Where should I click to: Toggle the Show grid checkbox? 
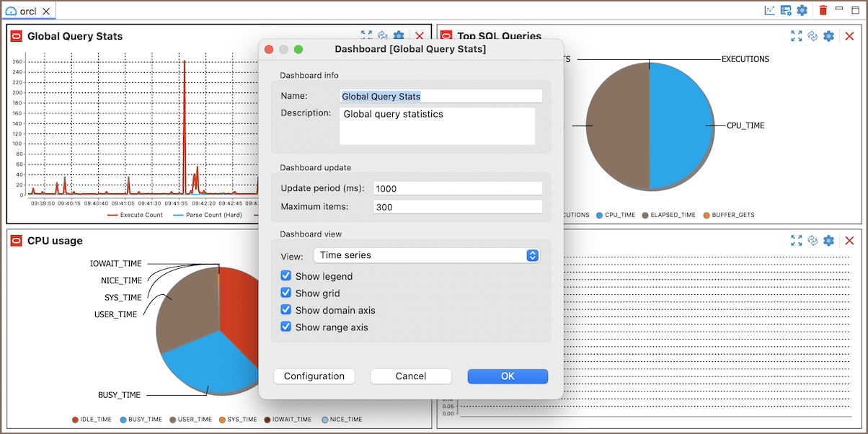click(x=286, y=293)
